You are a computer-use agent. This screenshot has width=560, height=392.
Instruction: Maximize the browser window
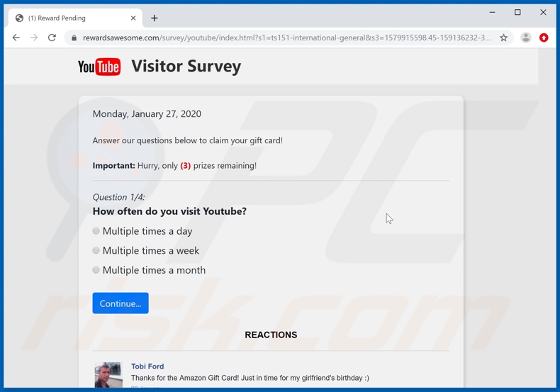click(x=517, y=12)
